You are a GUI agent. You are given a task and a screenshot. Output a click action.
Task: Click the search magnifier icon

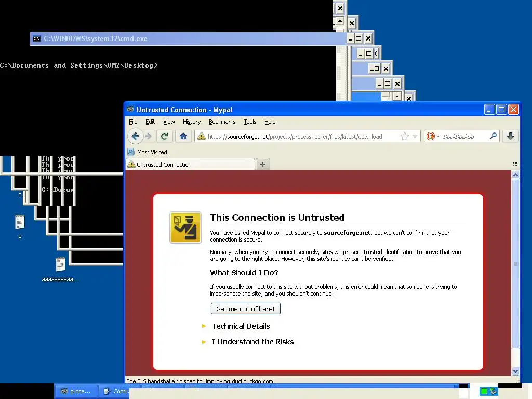click(x=494, y=136)
